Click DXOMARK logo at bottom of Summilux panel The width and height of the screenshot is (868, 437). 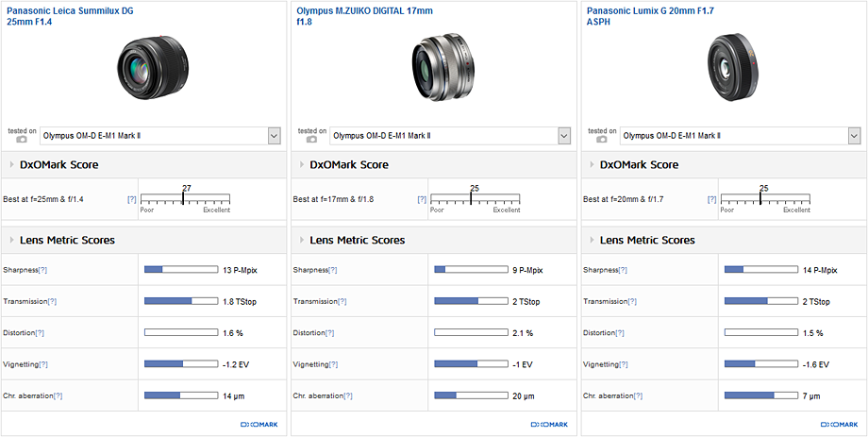point(259,425)
